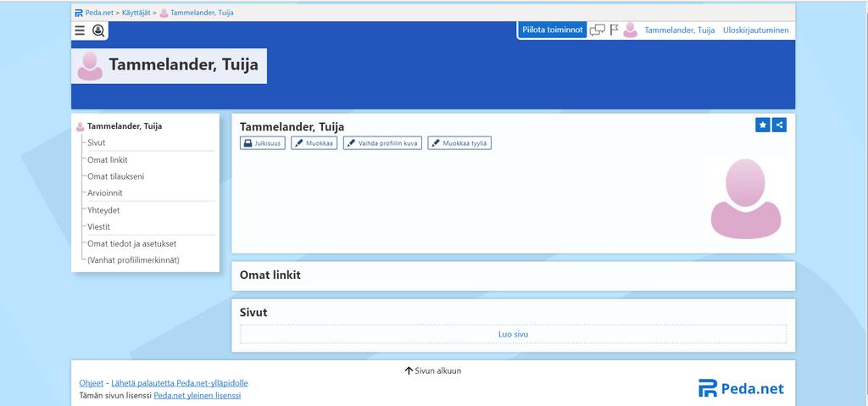Open (Vanhat profiilimerkinnät) in sidebar

(x=133, y=259)
